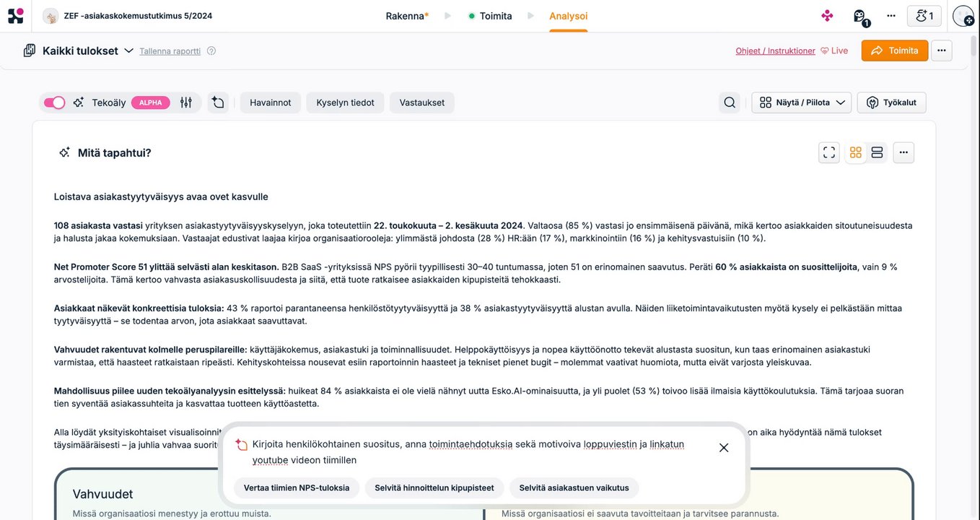980x520 pixels.
Task: Open the respondents counter showing 1
Action: coord(924,16)
